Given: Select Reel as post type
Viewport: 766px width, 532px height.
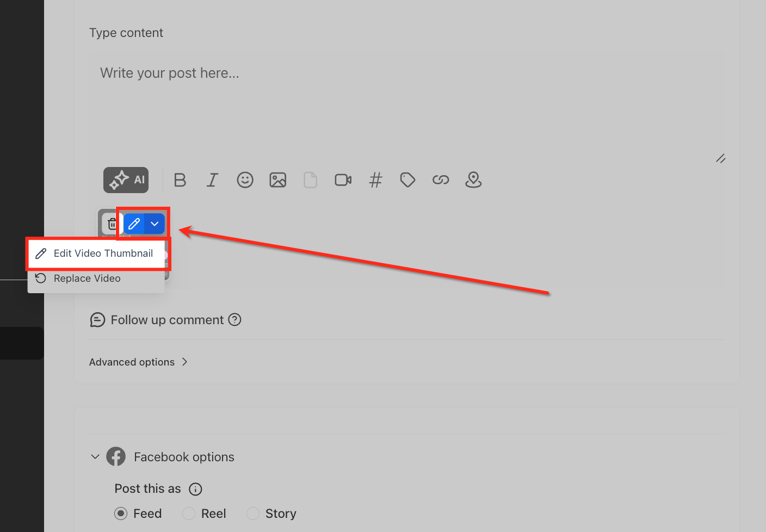Looking at the screenshot, I should click(x=188, y=513).
